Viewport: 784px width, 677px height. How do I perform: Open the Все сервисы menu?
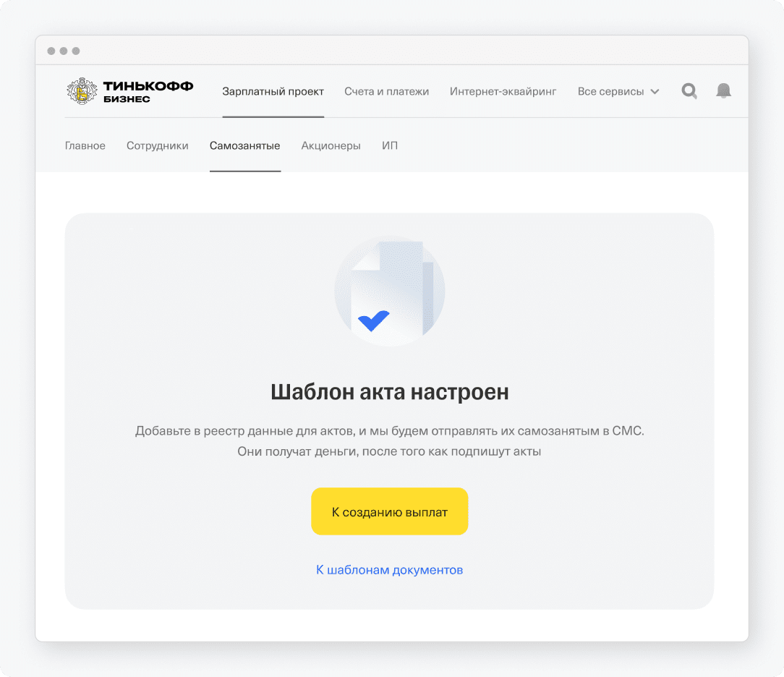[618, 92]
